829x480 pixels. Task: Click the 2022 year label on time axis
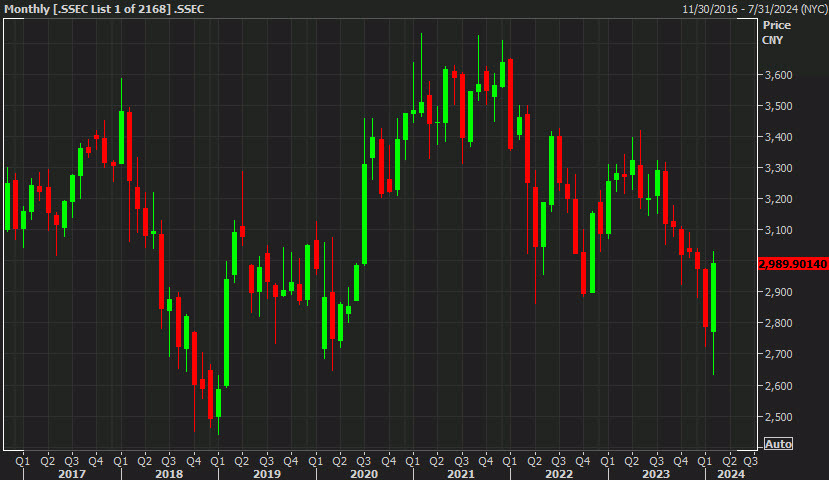pos(559,474)
